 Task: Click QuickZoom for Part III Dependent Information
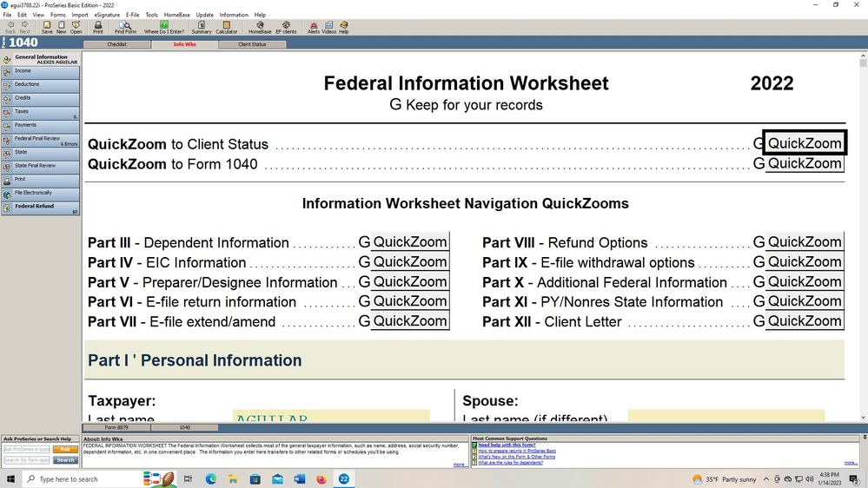pos(409,242)
